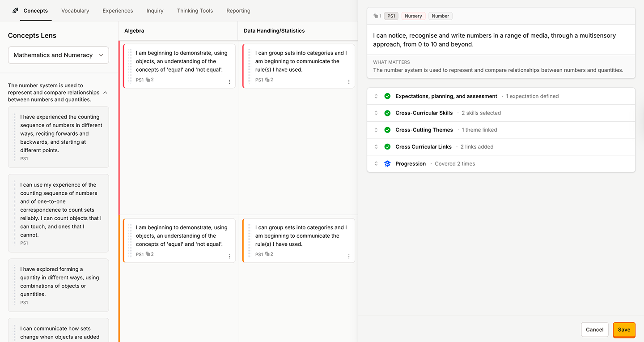Screen dimensions: 644x342
Task: Click the Nursery tag chip
Action: coord(413,16)
